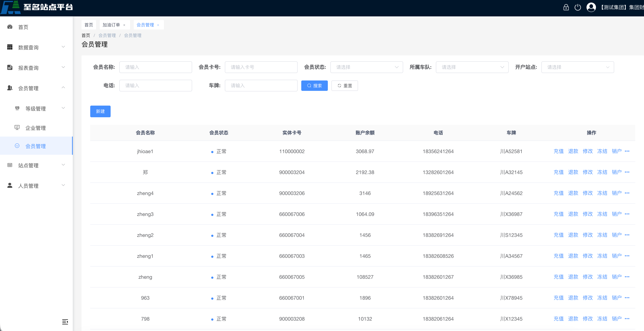Image resolution: width=644 pixels, height=331 pixels.
Task: Click the 报表查询 document icon
Action: (10, 68)
